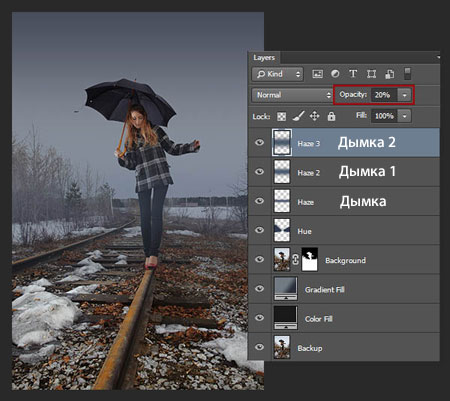The height and width of the screenshot is (401, 450).
Task: Switch to the Layers tab
Action: [264, 58]
